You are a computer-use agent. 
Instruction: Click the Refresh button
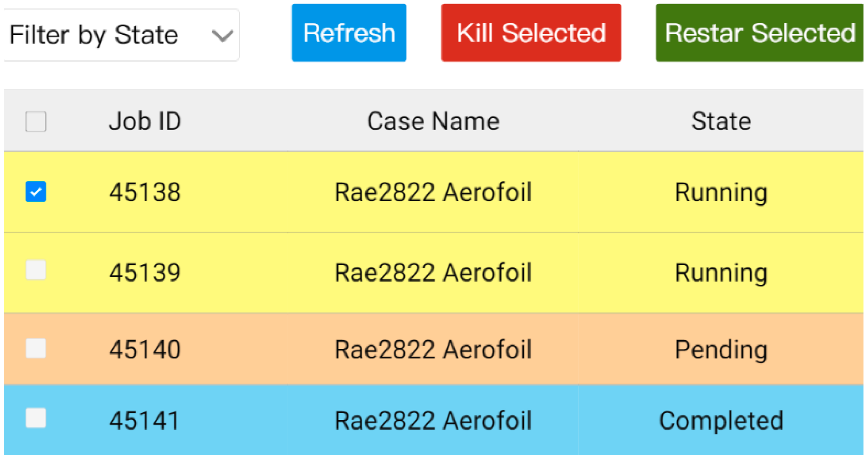349,33
